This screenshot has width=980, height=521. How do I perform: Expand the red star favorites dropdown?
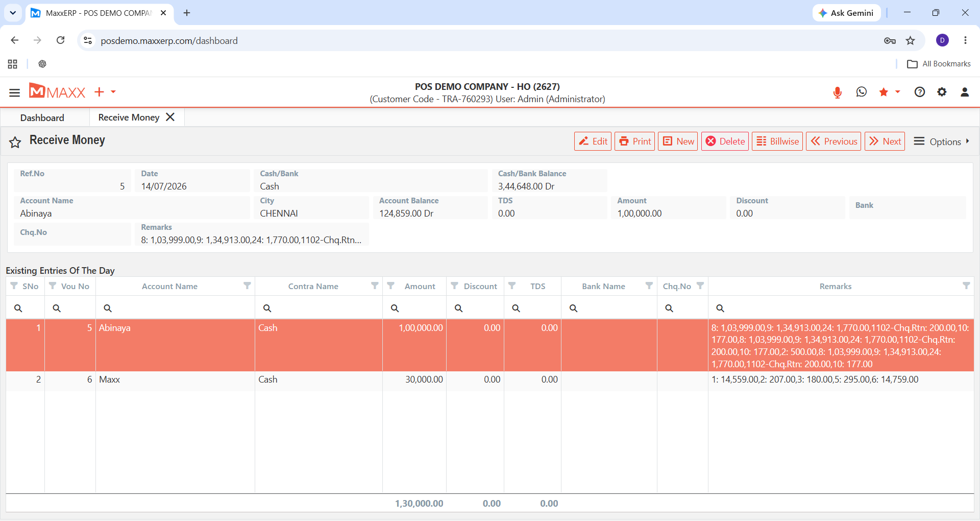pos(897,92)
